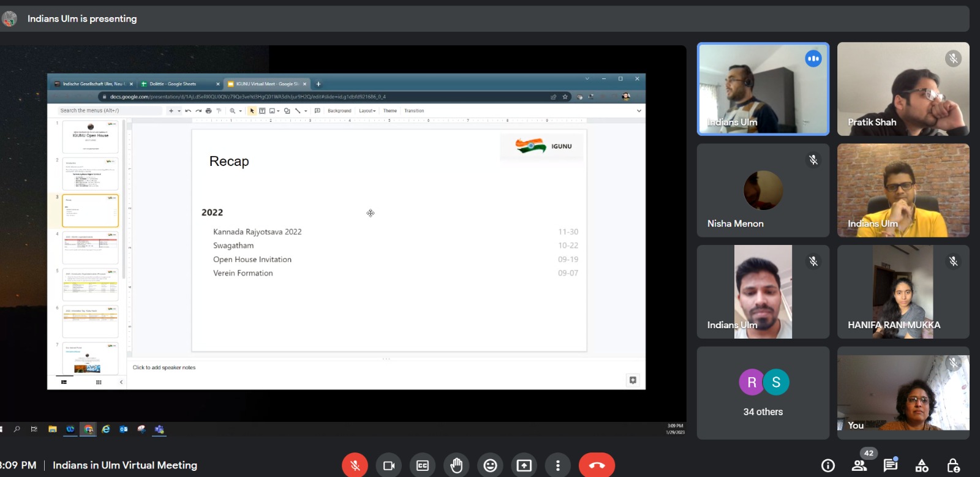The width and height of the screenshot is (980, 477).
Task: Click the Zoom magnifier tool
Action: point(233,111)
